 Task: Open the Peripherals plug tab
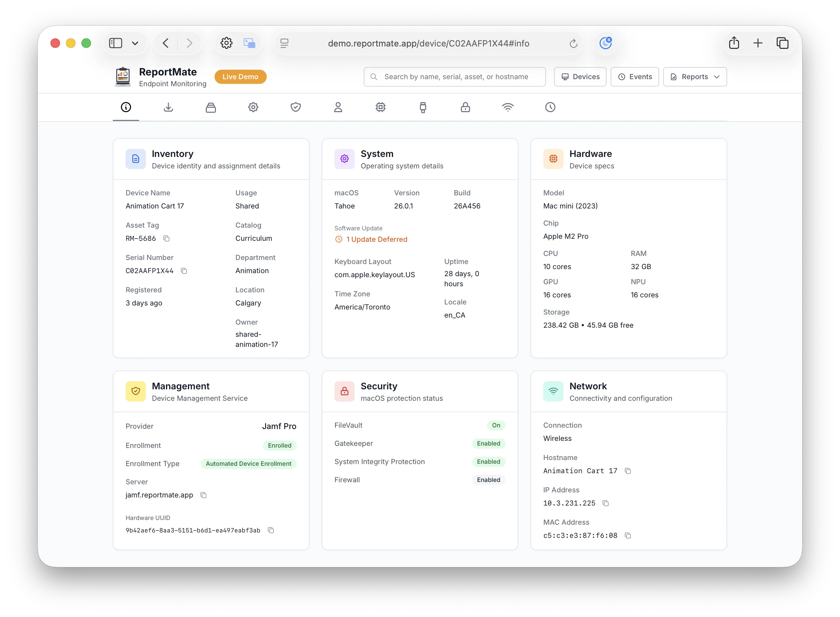point(423,107)
